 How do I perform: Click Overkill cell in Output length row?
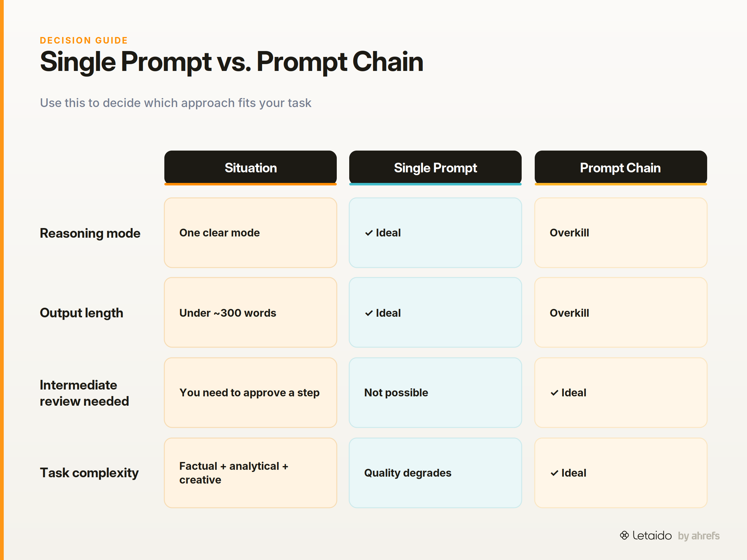click(621, 313)
